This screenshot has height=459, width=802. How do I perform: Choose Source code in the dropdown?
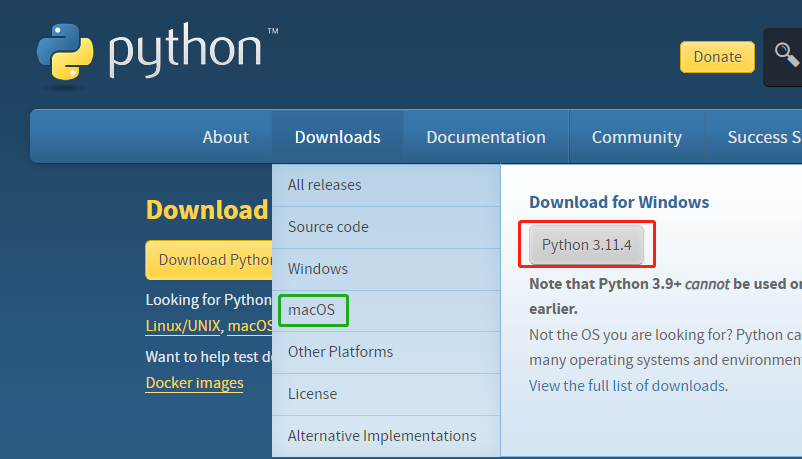pos(328,227)
